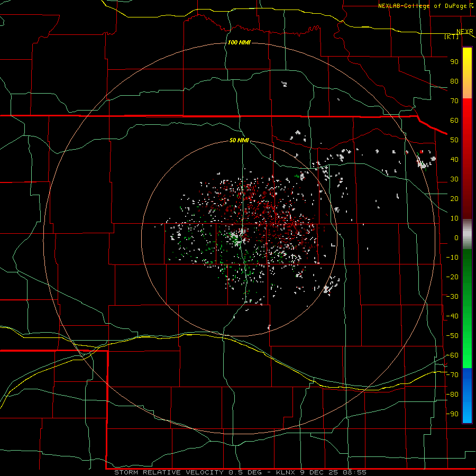Click the "NEXR" label above the scale
The image size is (476, 476).
pos(465,32)
